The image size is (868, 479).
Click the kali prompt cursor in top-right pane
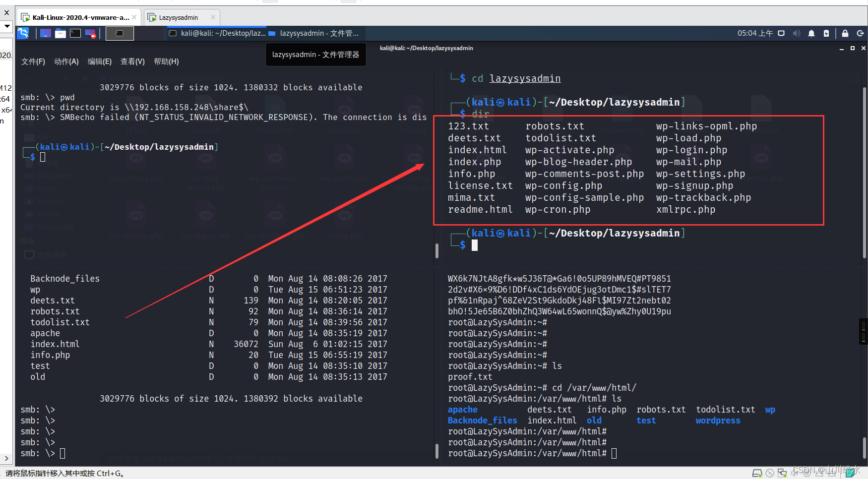coord(475,245)
